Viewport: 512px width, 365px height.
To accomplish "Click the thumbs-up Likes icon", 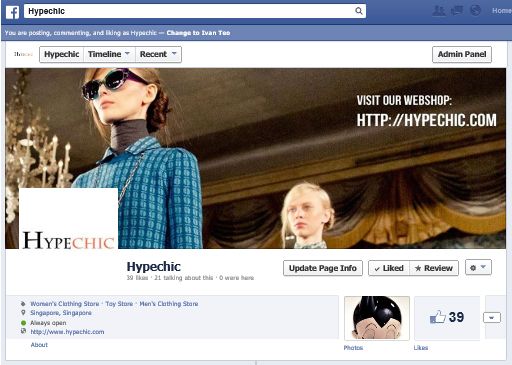I will pyautogui.click(x=438, y=317).
